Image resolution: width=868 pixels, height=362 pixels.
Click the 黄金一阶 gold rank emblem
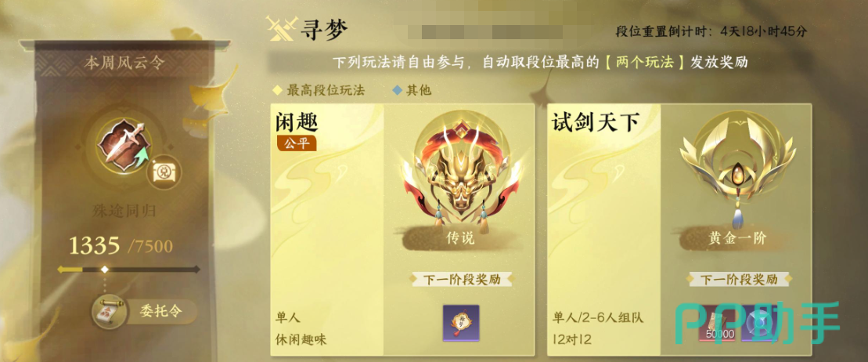[x=737, y=169]
